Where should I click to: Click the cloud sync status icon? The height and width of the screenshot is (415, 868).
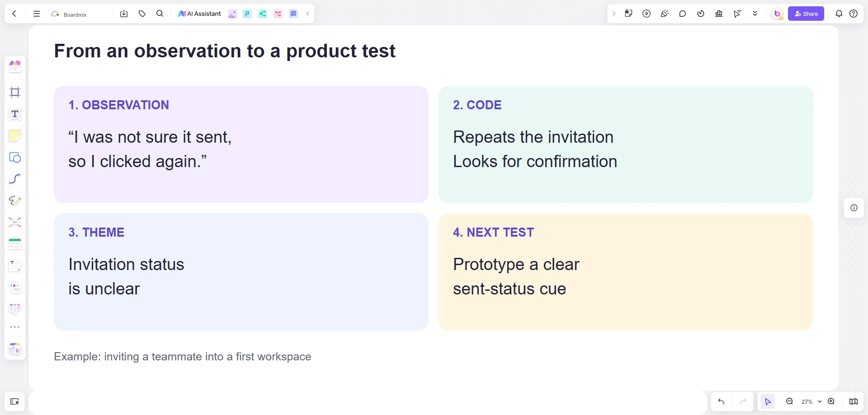[x=55, y=14]
